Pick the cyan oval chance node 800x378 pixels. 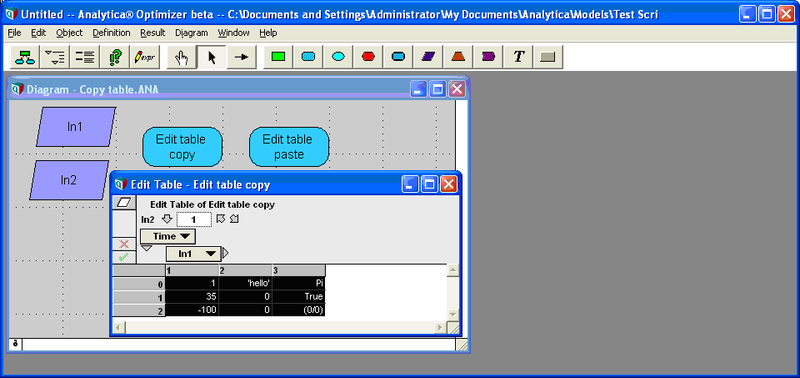coord(338,57)
